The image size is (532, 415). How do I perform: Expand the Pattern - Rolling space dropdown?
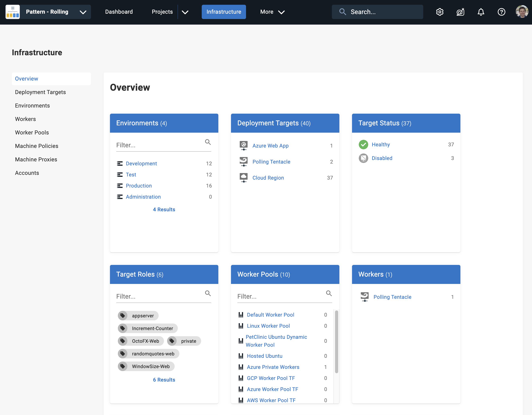point(83,12)
